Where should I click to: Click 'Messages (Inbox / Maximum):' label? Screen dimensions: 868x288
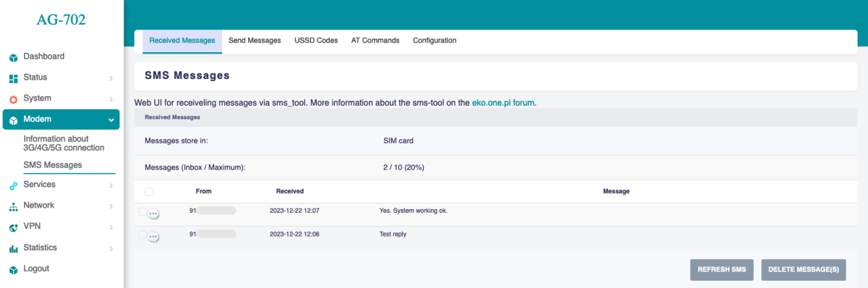195,167
